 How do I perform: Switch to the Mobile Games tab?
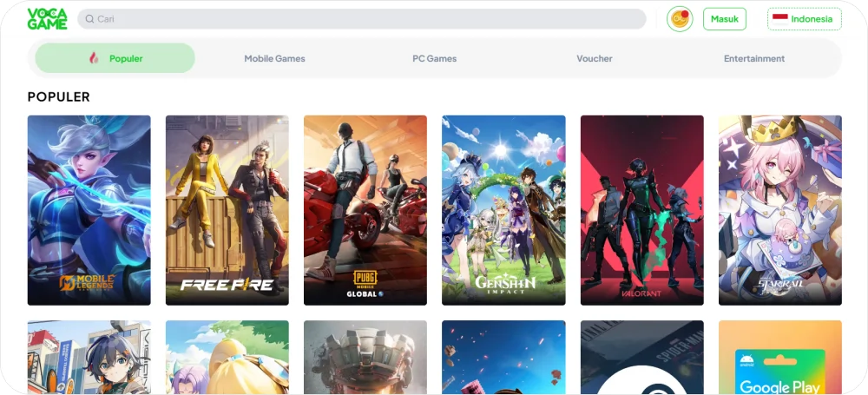(274, 58)
